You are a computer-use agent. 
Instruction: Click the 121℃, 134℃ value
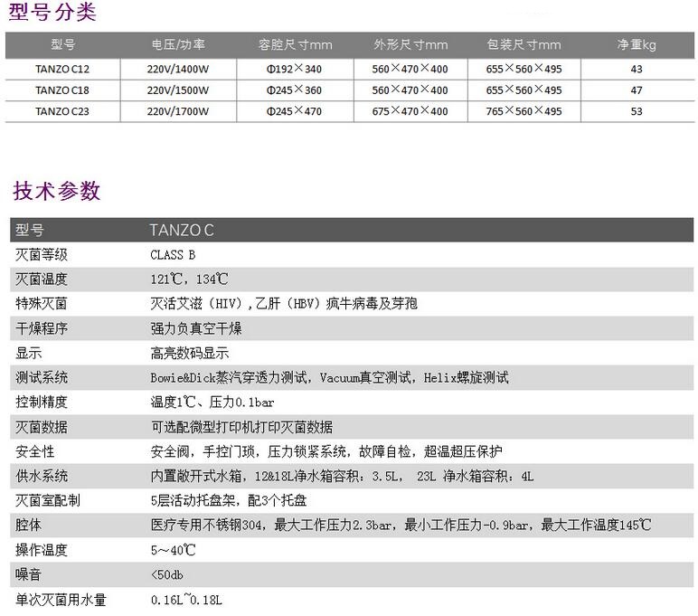190,280
